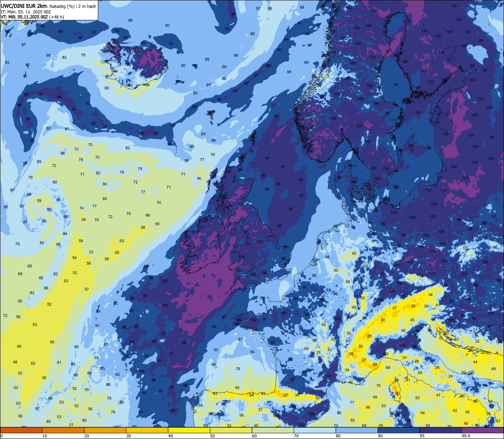Click the humidity value "63" in the Atlantic dry slot
Image resolution: width=504 pixels, height=439 pixels.
pos(122,241)
